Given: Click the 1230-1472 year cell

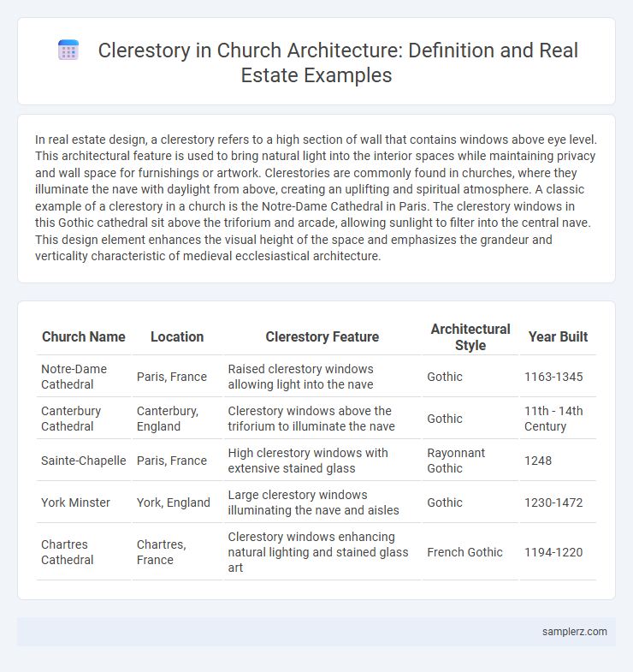Looking at the screenshot, I should point(558,503).
